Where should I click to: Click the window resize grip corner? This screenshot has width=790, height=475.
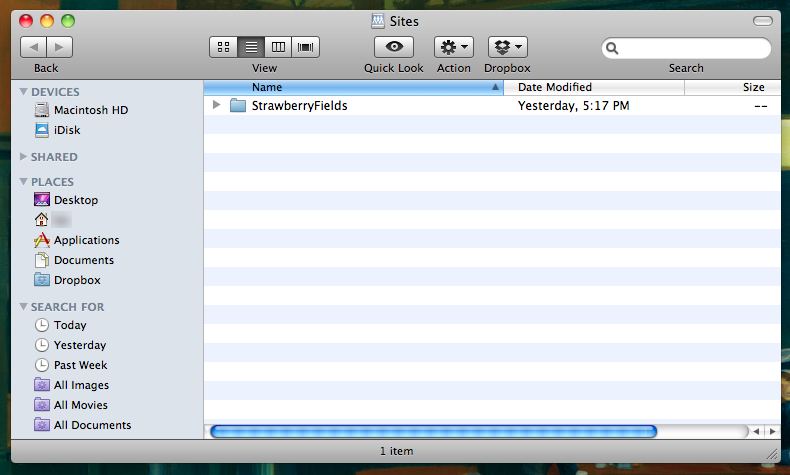click(x=772, y=453)
